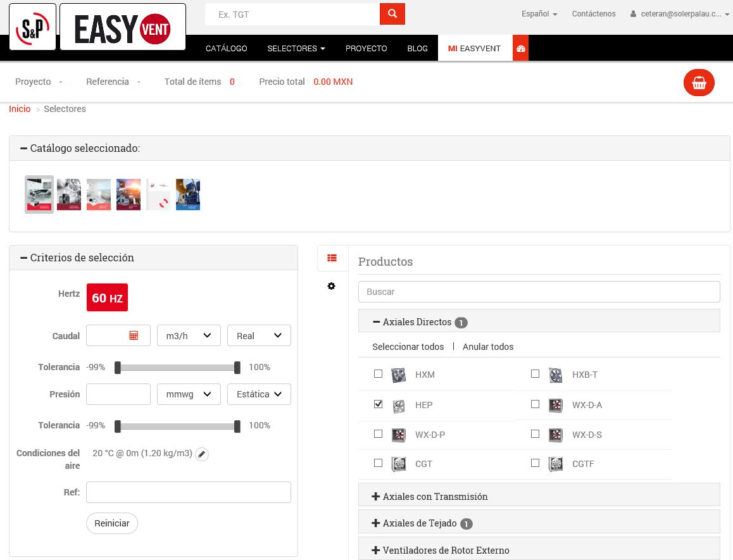Expand Axiales con Transmisión section
This screenshot has width=733, height=560.
(x=435, y=497)
